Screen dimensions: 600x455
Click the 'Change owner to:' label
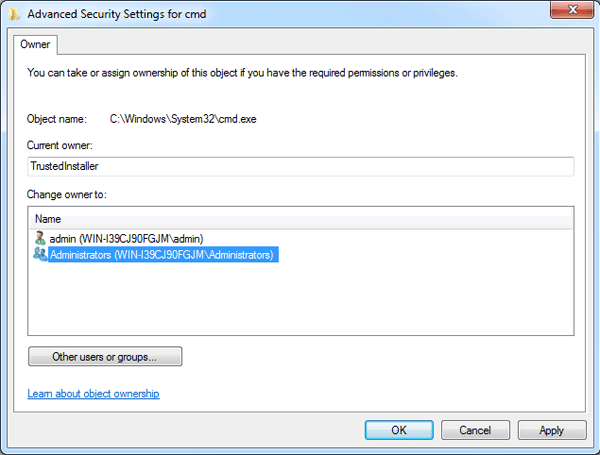[67, 193]
